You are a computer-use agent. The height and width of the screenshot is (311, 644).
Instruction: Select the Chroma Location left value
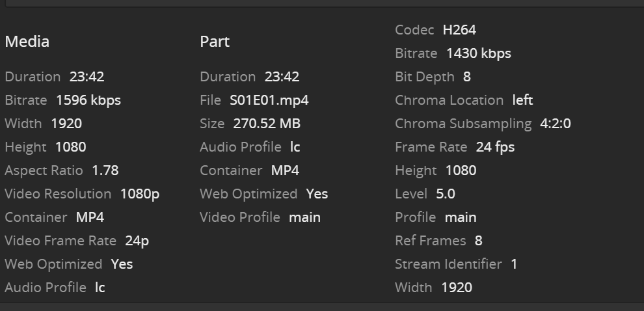(522, 100)
